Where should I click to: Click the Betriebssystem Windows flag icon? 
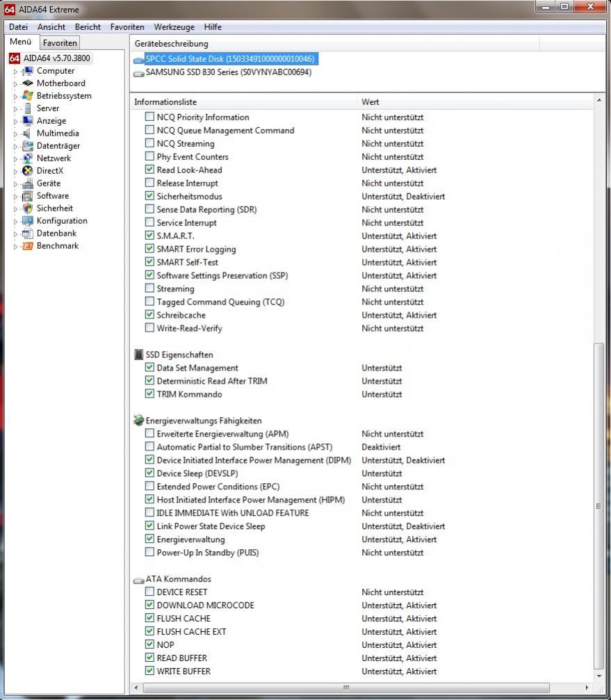(x=28, y=96)
